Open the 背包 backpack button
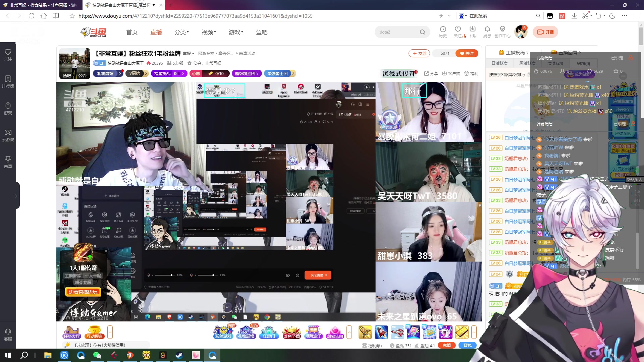Image resolution: width=644 pixels, height=362 pixels. tap(468, 345)
